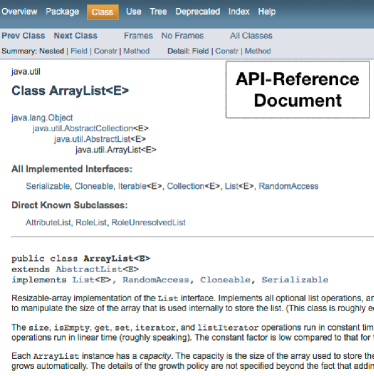This screenshot has height=376, width=374.
Task: Open the Collection<E> interface link
Action: (193, 186)
